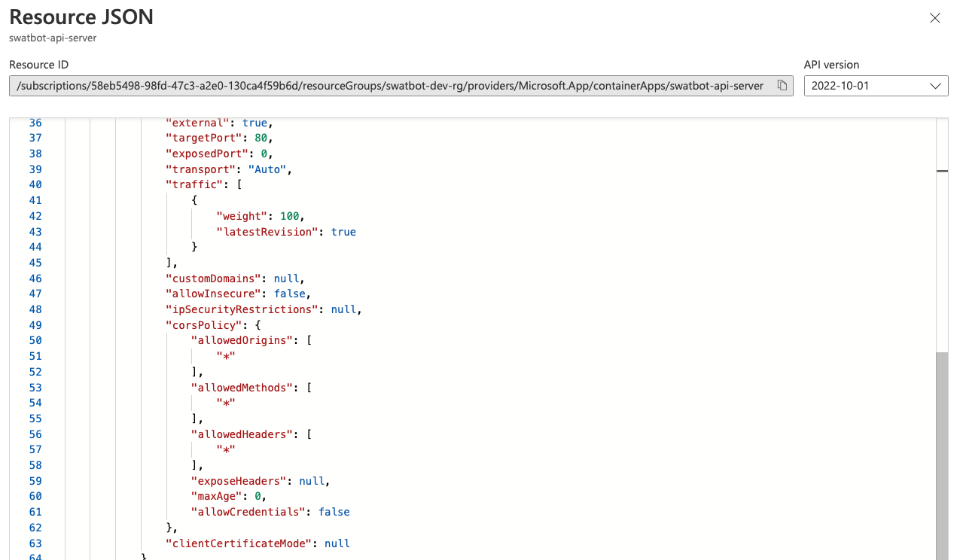
Task: Click the "allowedOrigins" property
Action: pos(242,340)
